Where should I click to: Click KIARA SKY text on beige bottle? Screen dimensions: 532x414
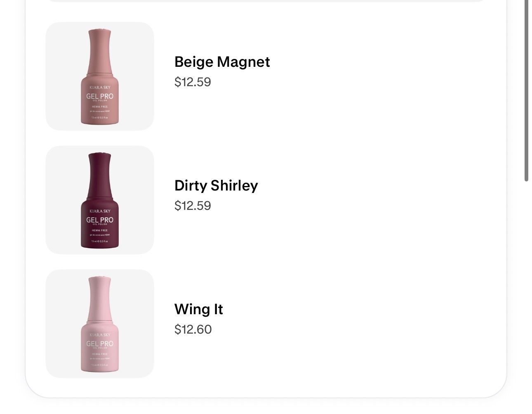100,87
